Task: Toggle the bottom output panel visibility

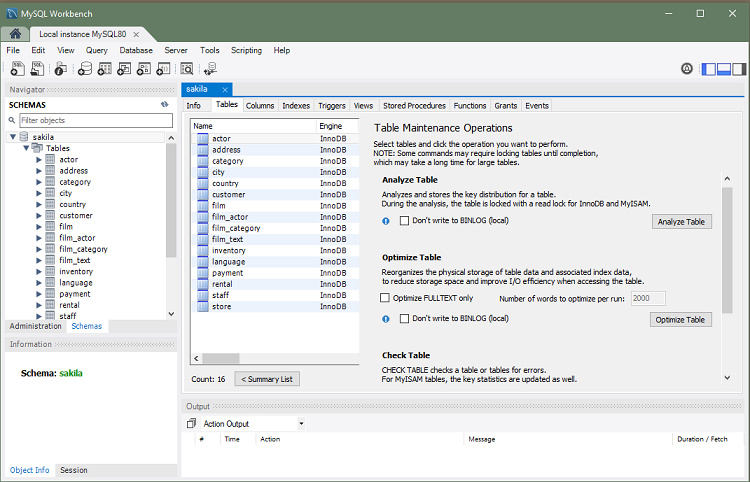Action: pos(723,69)
